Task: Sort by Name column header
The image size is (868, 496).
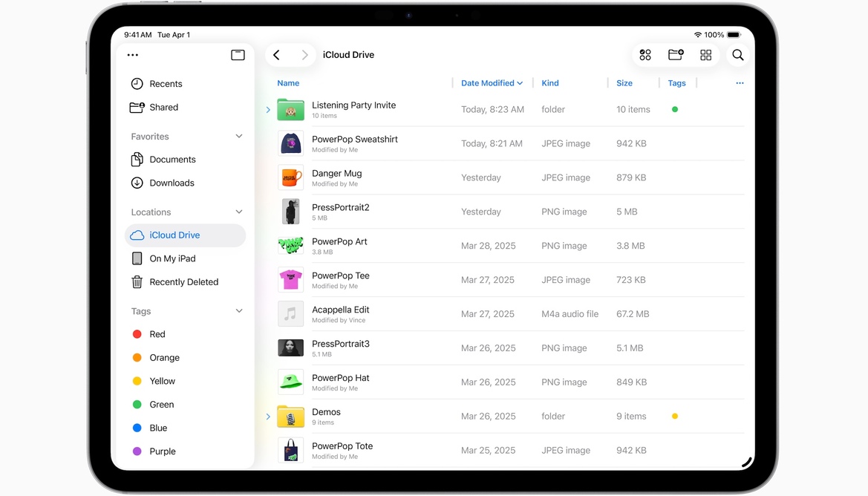Action: click(x=288, y=83)
